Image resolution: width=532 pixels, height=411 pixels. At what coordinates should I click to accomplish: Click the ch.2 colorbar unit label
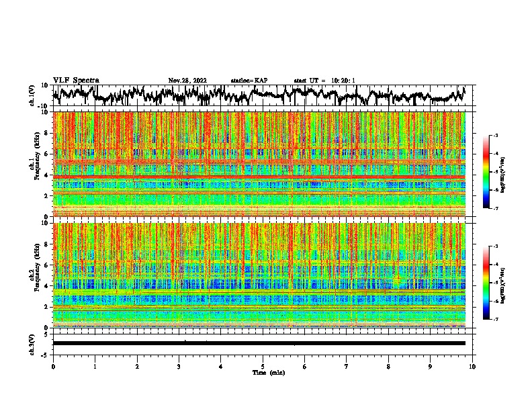pos(503,285)
